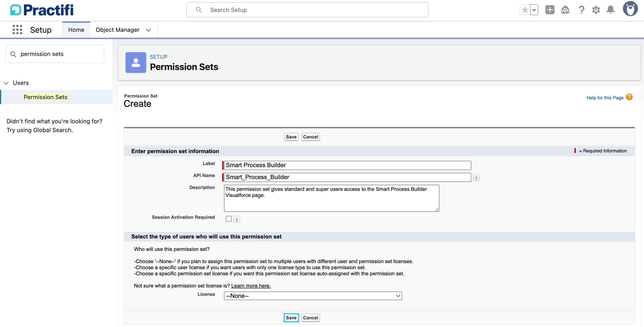Click the Description resize handle
The width and height of the screenshot is (644, 327).
click(x=437, y=209)
